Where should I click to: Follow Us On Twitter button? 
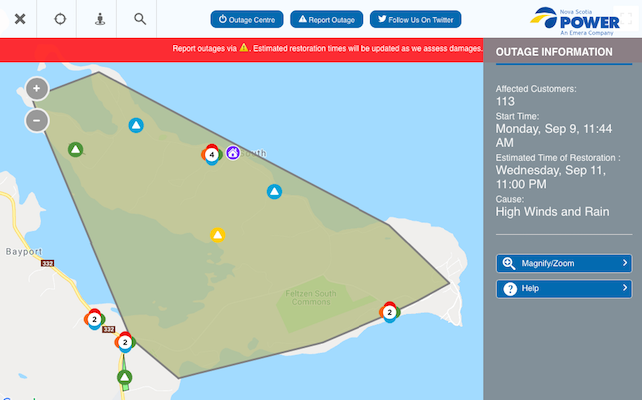click(415, 19)
